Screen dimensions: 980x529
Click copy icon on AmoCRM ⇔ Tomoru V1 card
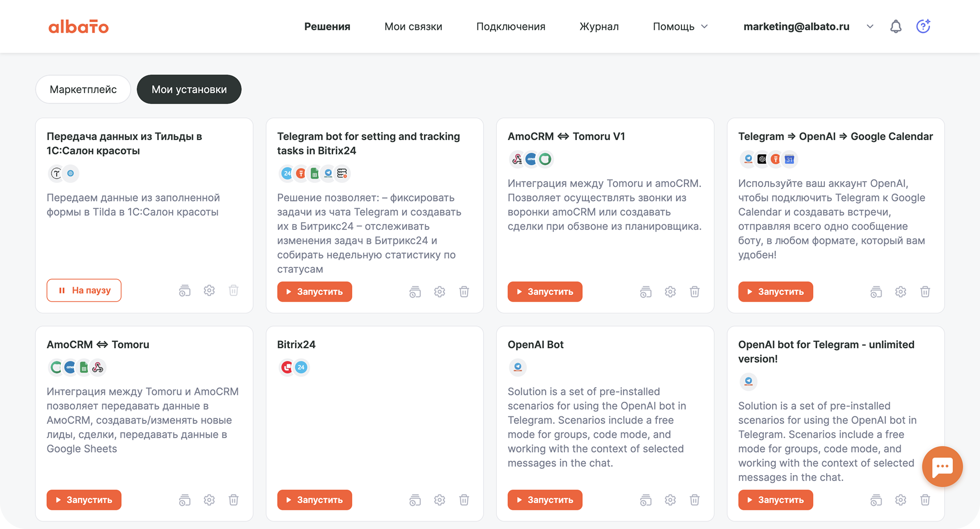645,292
